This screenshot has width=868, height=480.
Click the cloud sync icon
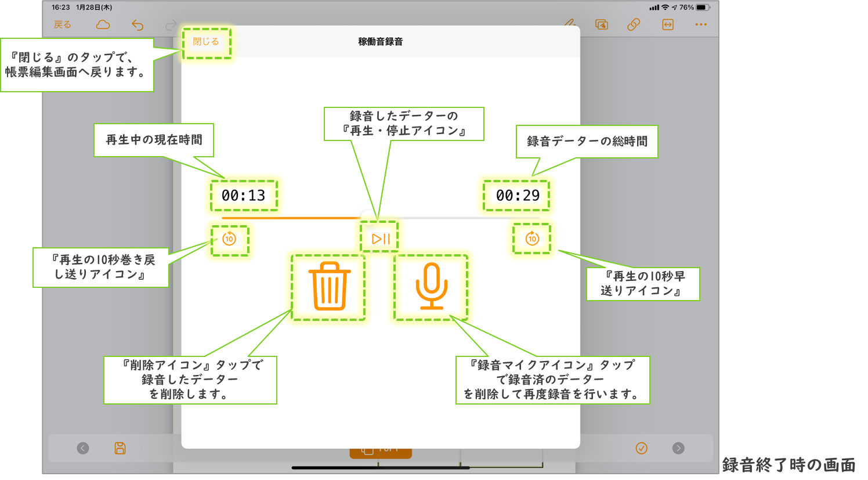click(x=103, y=24)
